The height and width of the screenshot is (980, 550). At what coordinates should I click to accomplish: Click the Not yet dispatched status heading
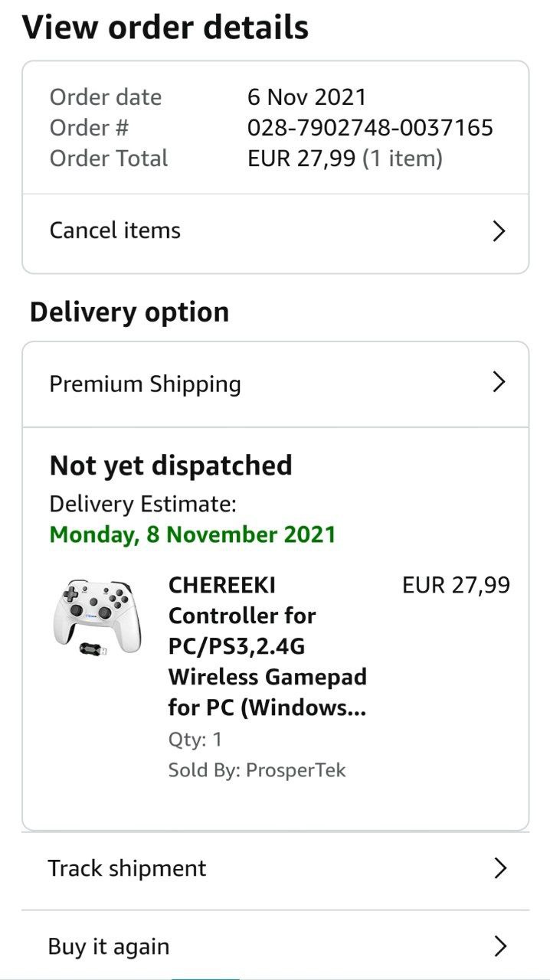171,465
